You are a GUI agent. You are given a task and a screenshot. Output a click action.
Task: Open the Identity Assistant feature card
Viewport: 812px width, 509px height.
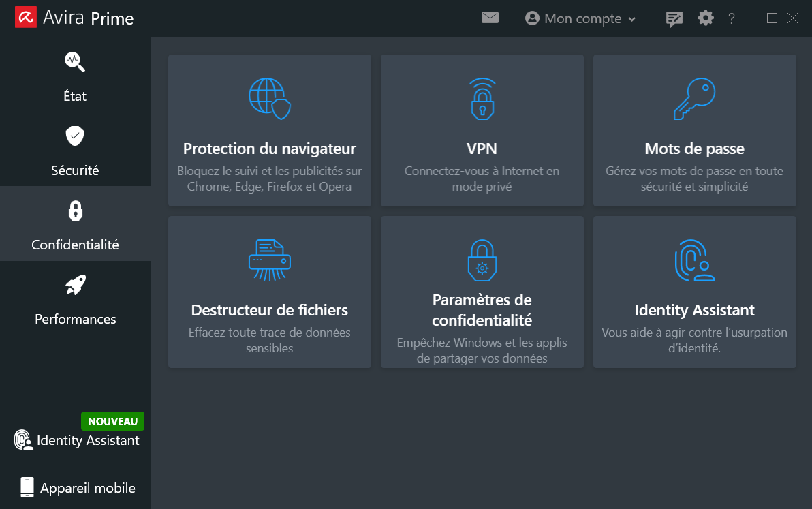pos(694,292)
